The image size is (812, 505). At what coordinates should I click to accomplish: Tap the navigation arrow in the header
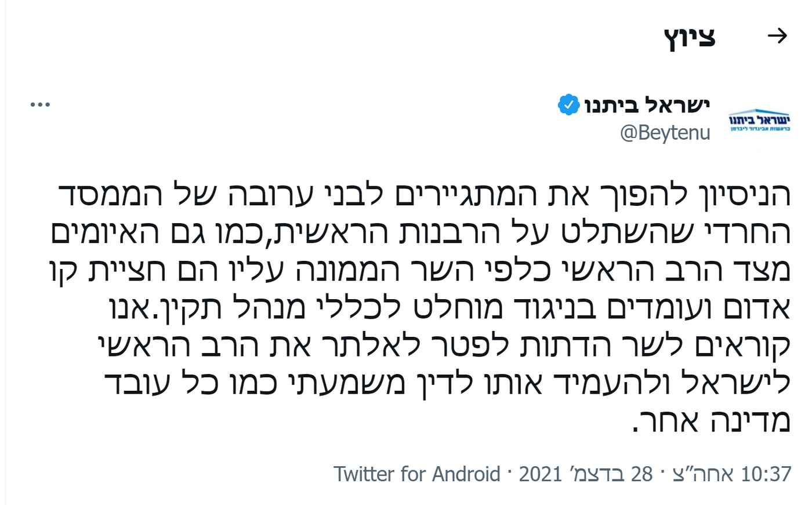click(x=778, y=36)
